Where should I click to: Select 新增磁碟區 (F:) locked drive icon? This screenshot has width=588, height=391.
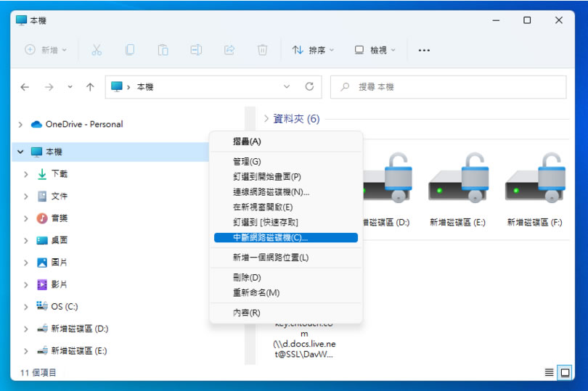535,178
